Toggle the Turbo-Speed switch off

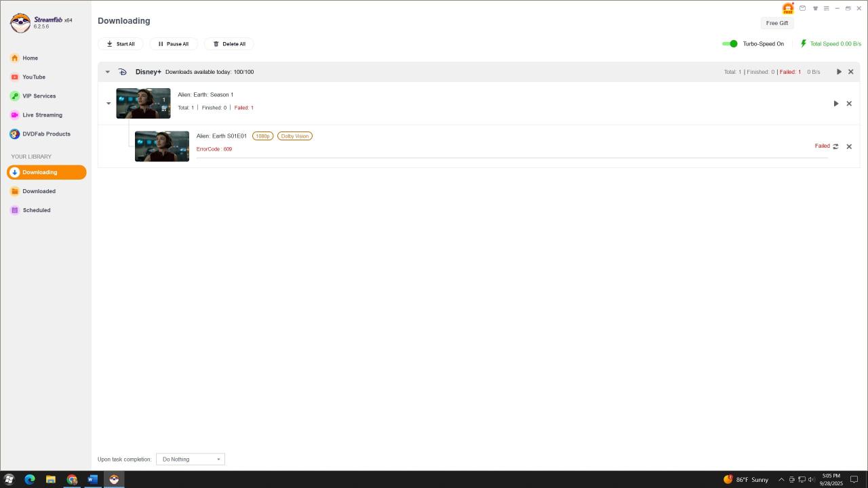(x=730, y=43)
